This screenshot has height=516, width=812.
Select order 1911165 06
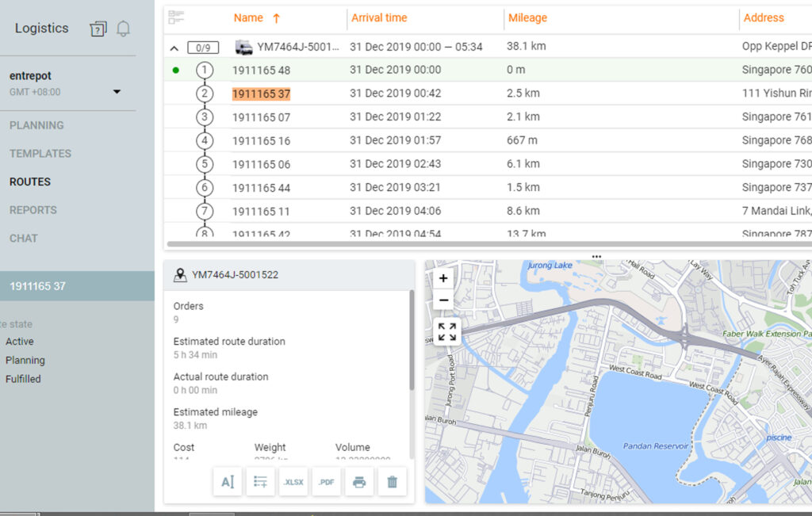pyautogui.click(x=261, y=165)
